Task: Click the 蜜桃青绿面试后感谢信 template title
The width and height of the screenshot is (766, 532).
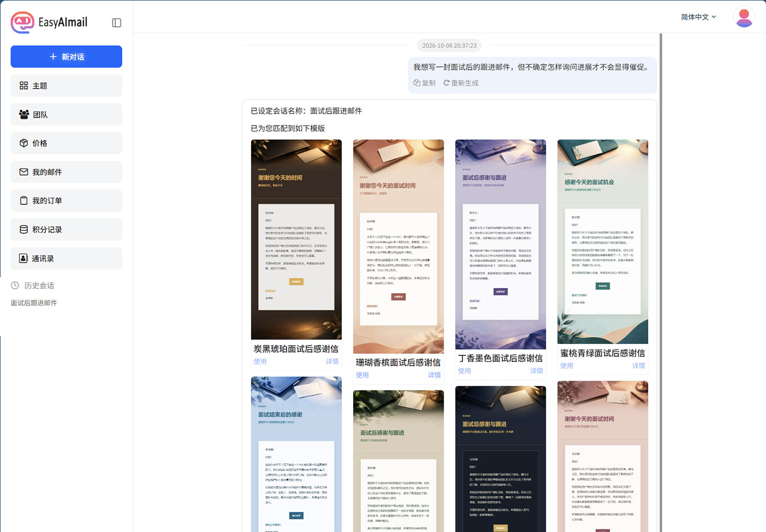Action: click(603, 353)
